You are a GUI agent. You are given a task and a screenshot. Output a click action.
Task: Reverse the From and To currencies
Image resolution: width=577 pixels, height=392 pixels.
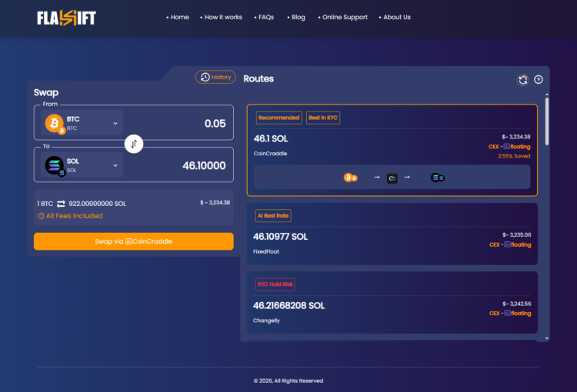point(134,144)
